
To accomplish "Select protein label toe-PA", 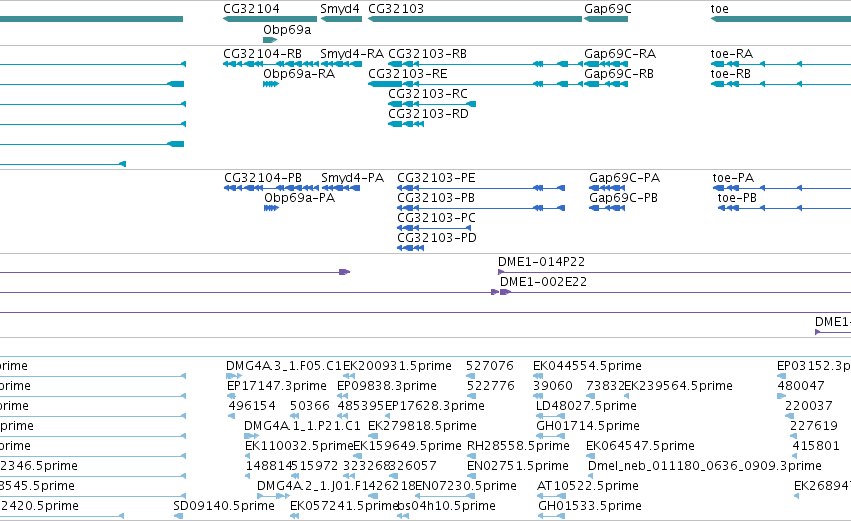I will [733, 178].
